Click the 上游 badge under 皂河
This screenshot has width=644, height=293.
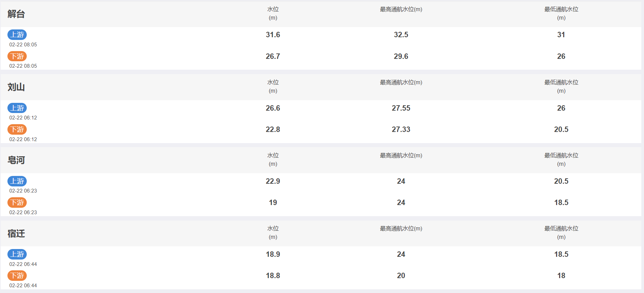(x=17, y=181)
